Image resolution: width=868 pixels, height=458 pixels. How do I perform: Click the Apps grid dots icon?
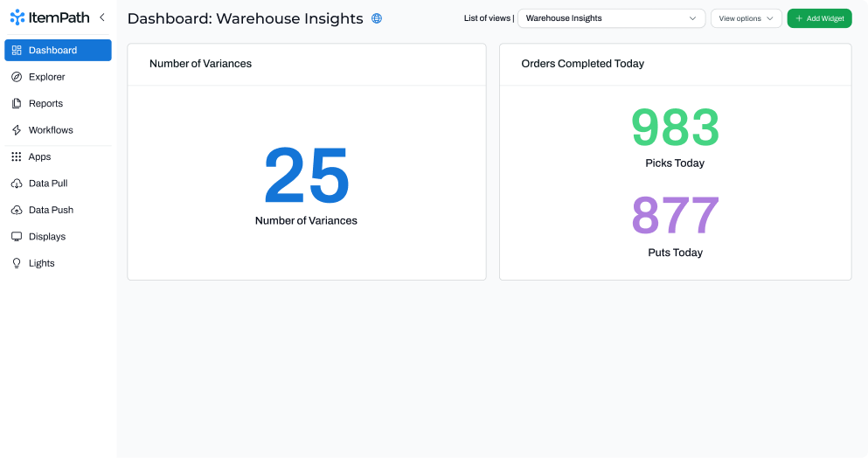17,156
